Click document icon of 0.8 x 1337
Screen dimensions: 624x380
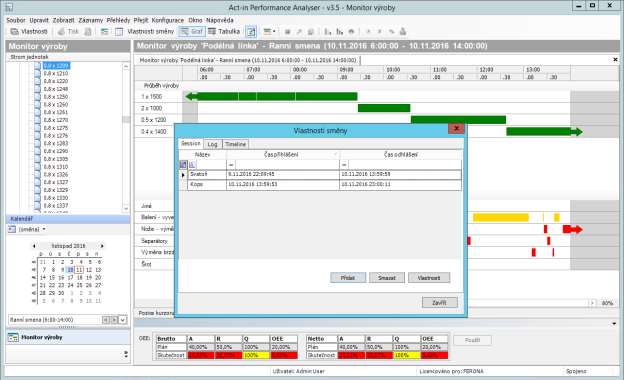(x=37, y=206)
